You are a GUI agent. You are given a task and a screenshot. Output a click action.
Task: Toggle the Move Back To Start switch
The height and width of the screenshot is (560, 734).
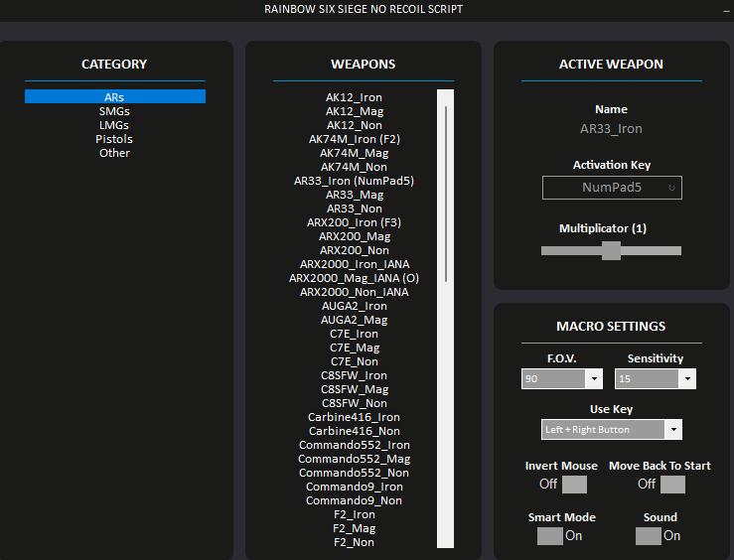tap(671, 485)
